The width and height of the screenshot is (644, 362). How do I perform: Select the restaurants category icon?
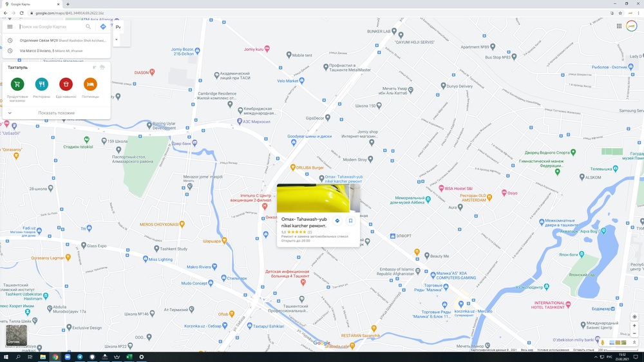pyautogui.click(x=42, y=84)
